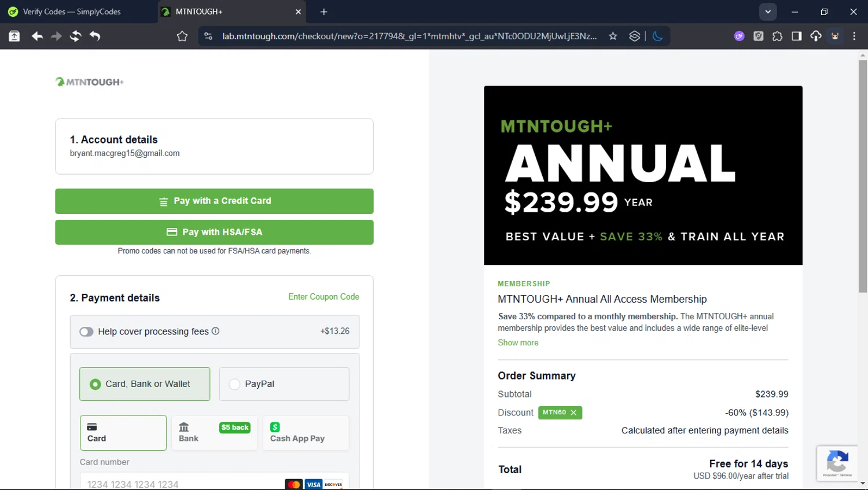Click the undo arrow icon in toolbar

tap(95, 36)
